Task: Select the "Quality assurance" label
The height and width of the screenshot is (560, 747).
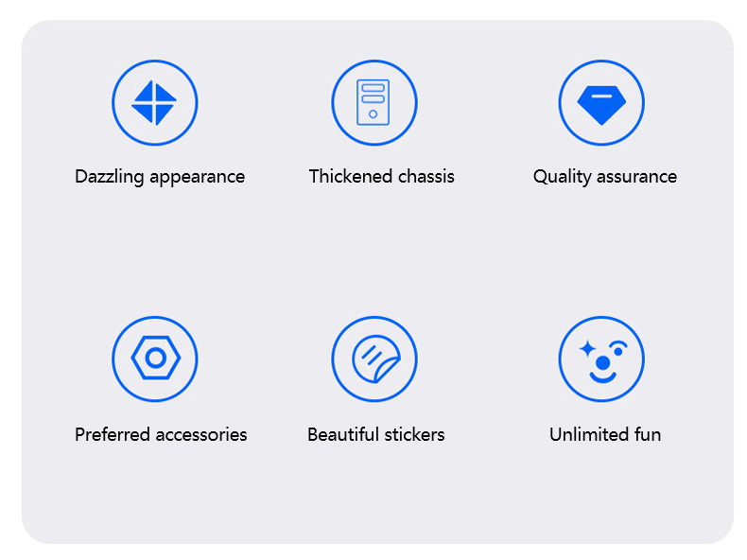Action: [604, 177]
